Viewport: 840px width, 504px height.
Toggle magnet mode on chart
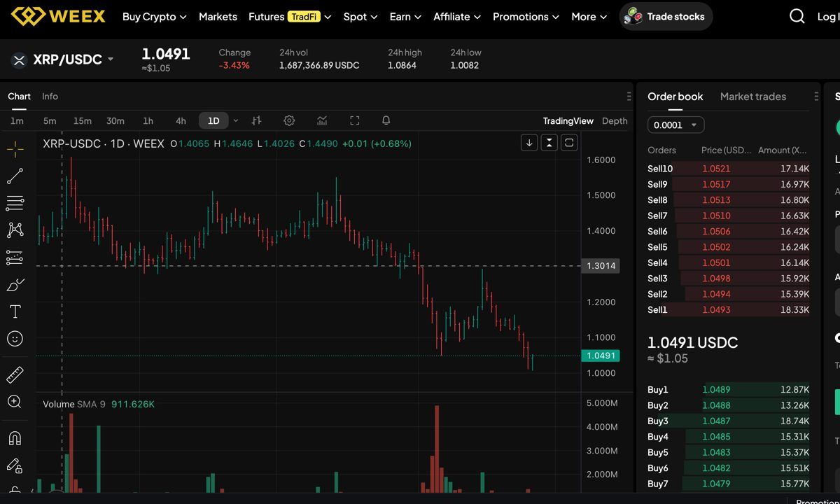pos(15,438)
